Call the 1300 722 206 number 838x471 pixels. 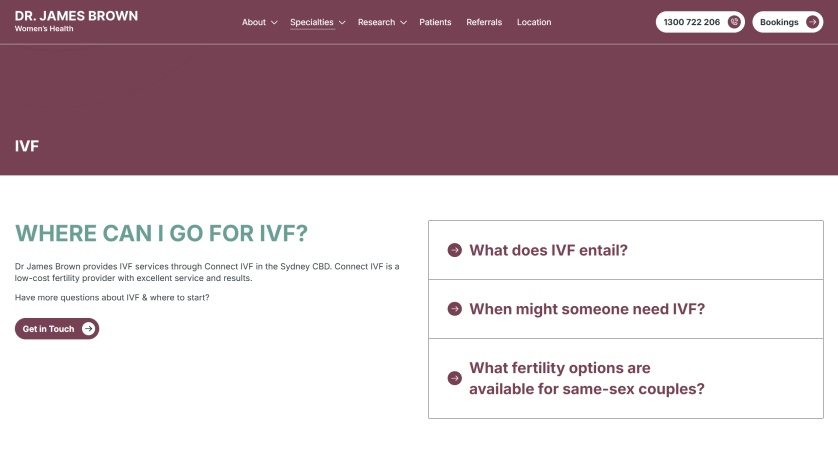coord(692,22)
